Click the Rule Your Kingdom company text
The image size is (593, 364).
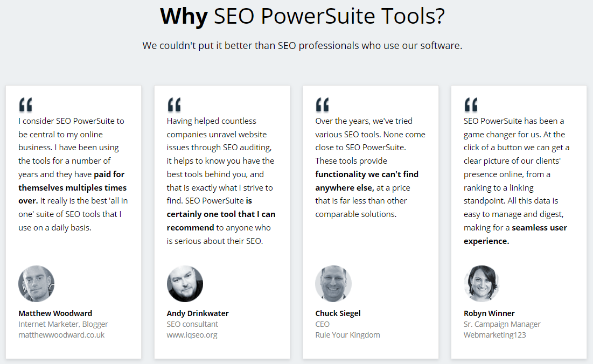(x=347, y=335)
